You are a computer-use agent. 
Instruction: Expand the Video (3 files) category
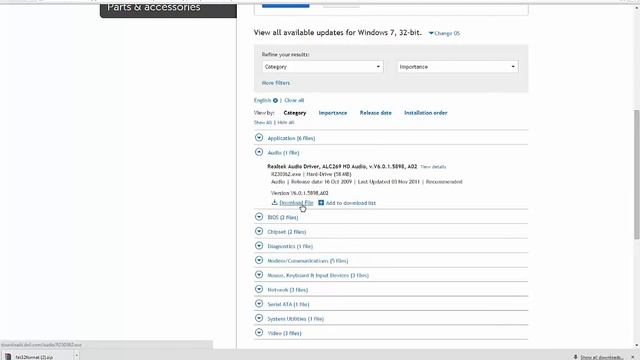point(259,333)
